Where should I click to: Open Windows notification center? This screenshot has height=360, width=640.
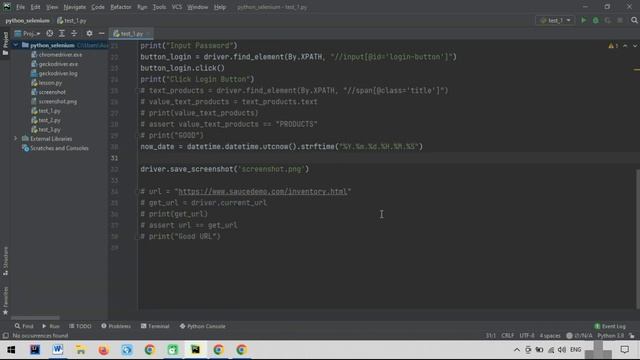[624, 350]
